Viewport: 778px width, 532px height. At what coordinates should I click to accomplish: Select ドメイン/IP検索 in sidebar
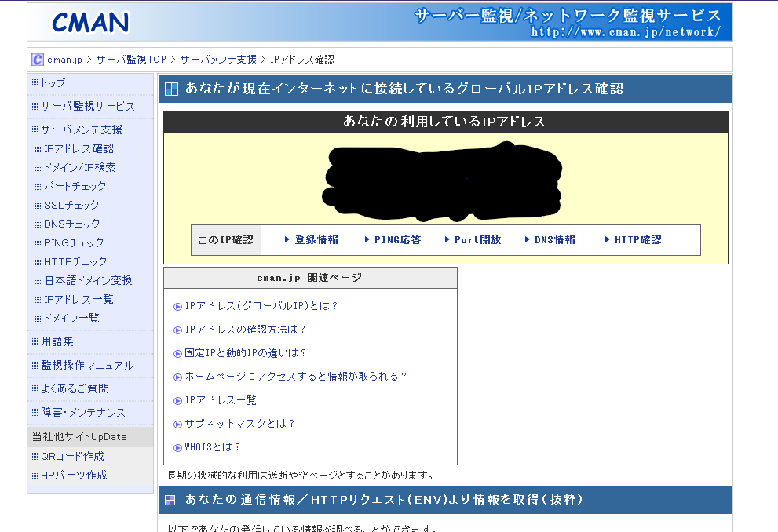coord(80,168)
